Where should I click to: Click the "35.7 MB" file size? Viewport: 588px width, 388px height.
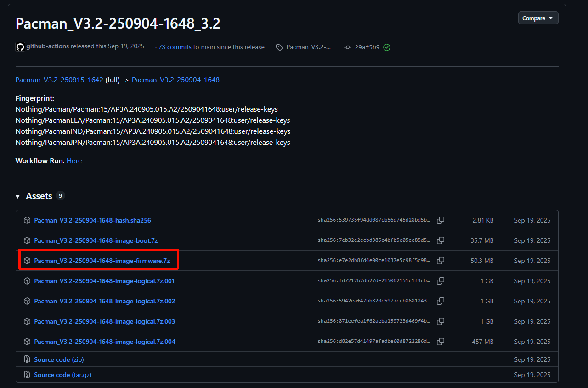482,240
